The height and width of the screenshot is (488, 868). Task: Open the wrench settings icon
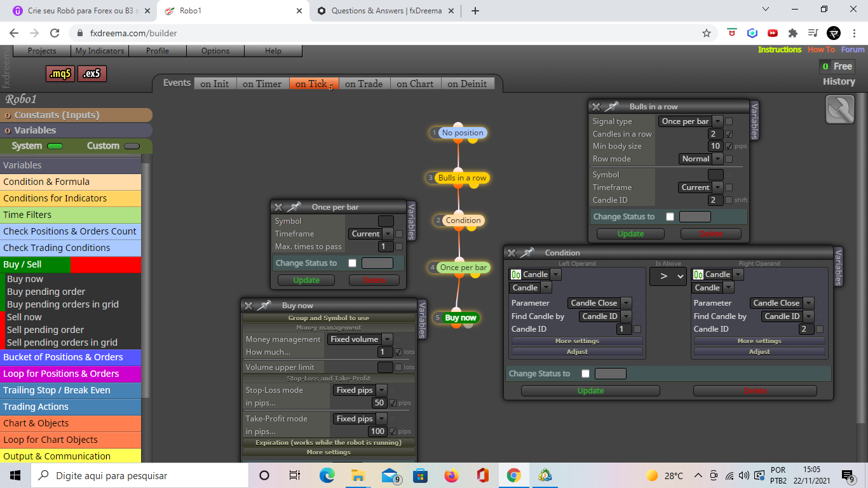pyautogui.click(x=840, y=109)
